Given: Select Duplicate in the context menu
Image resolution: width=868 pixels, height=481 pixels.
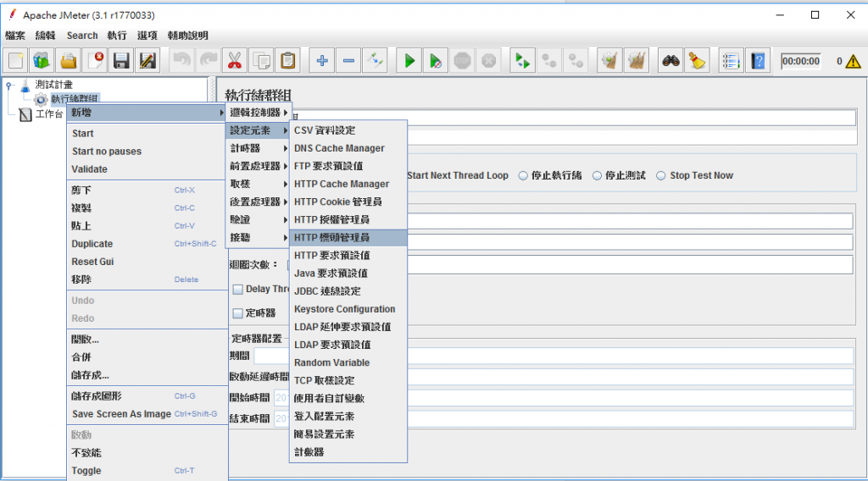Looking at the screenshot, I should (x=147, y=244).
